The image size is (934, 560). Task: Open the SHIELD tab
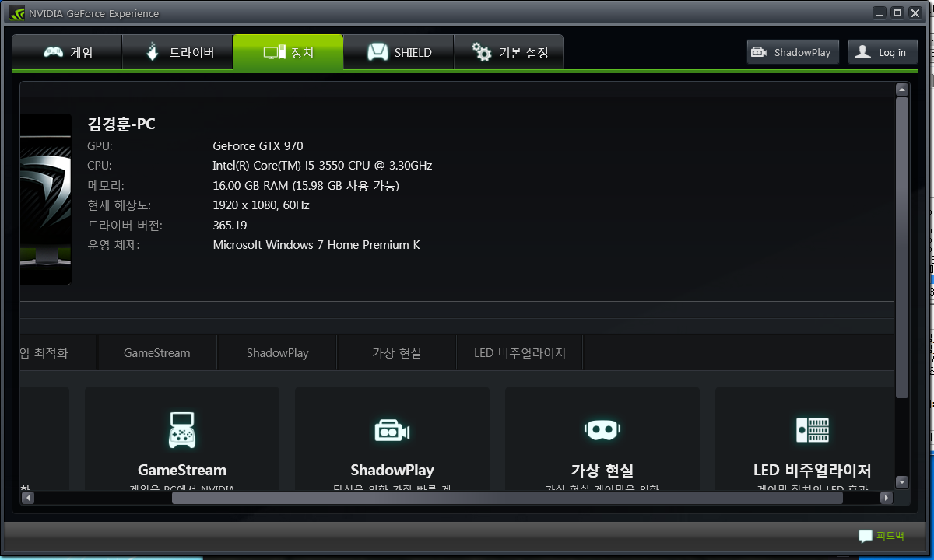[x=399, y=52]
